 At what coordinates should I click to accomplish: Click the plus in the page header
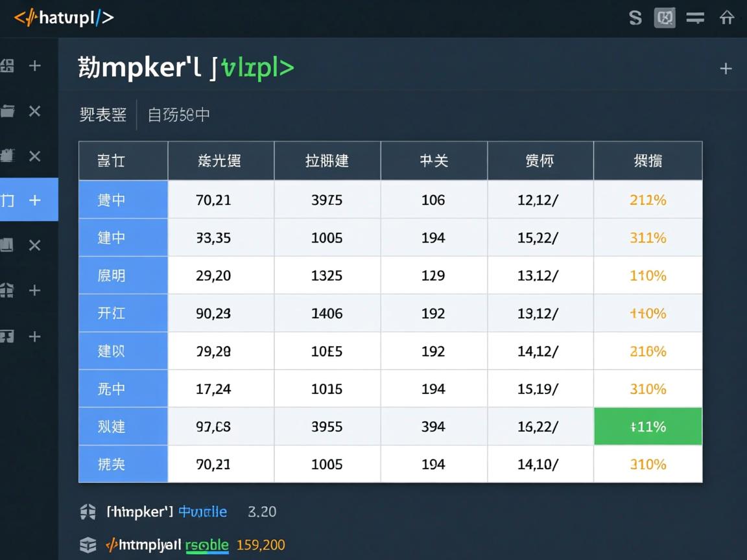[x=726, y=67]
